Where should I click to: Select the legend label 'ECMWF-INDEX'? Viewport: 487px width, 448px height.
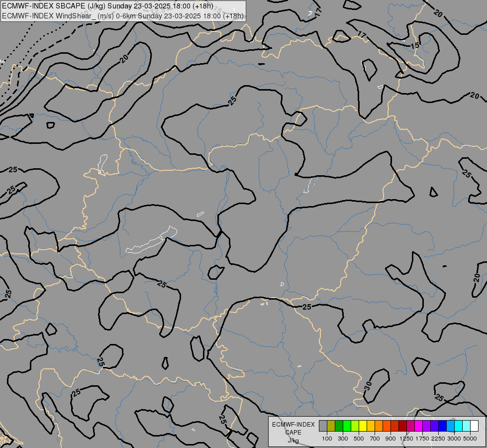click(x=293, y=425)
